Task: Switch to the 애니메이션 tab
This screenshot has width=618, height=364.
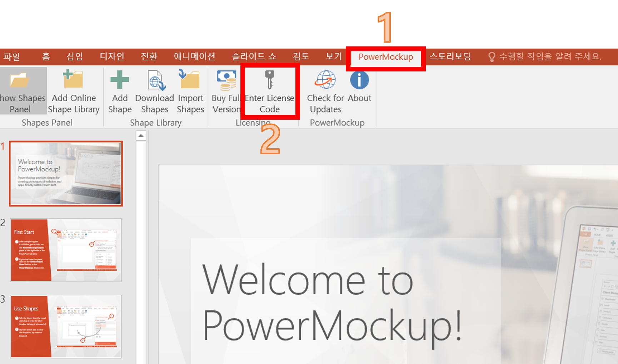Action: click(194, 56)
